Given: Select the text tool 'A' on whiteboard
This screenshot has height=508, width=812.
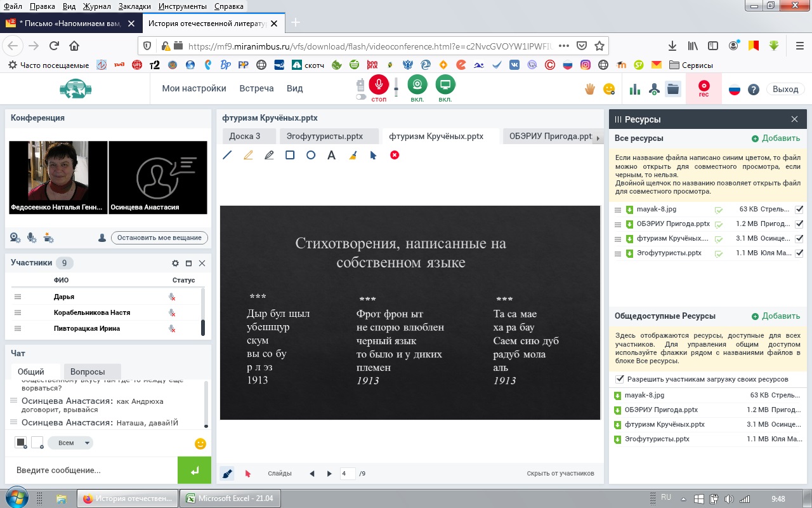Looking at the screenshot, I should 331,155.
